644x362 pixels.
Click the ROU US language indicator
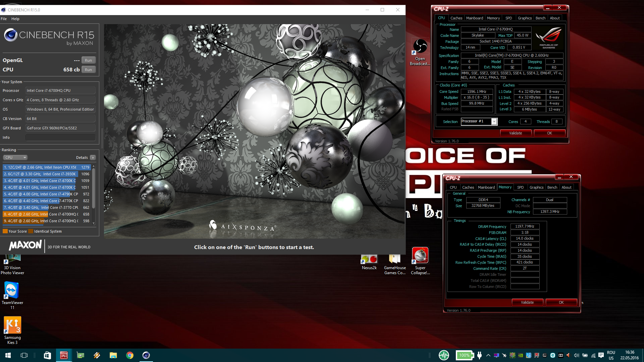click(x=611, y=355)
